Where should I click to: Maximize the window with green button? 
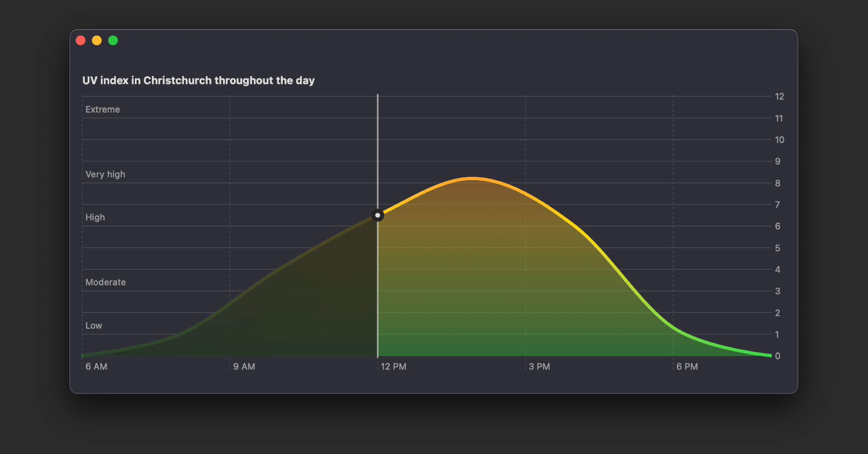113,41
